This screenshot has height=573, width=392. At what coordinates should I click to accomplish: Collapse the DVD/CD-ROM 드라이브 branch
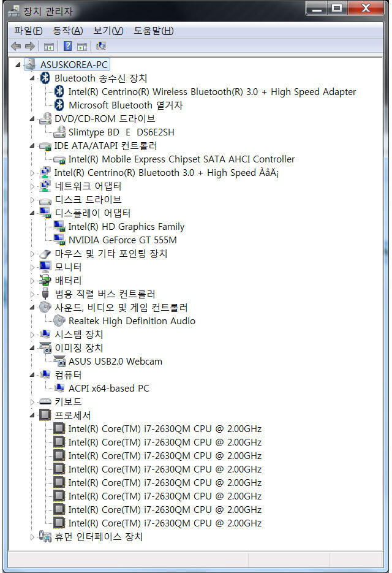(x=32, y=119)
